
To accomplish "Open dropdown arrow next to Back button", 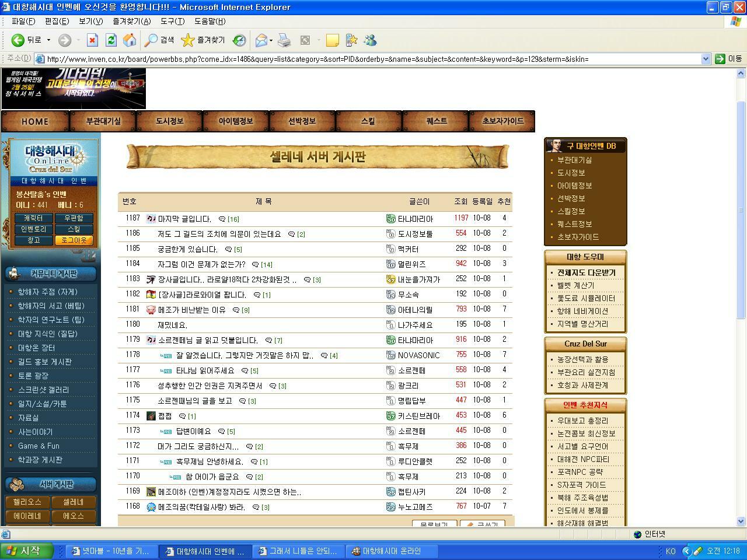I will point(48,40).
